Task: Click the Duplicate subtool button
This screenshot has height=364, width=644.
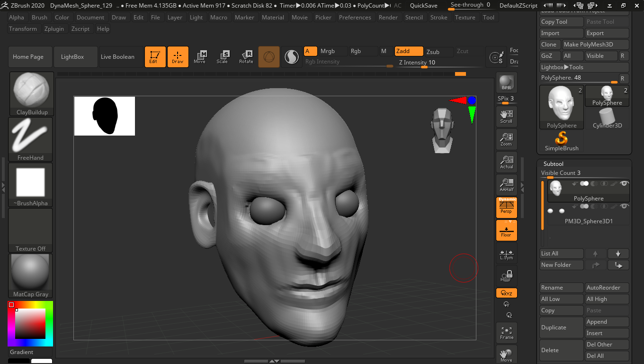Action: [x=561, y=328]
